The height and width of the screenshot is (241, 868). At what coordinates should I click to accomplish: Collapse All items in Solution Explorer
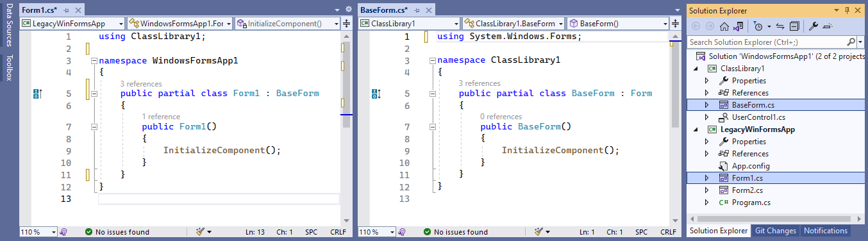coord(794,26)
